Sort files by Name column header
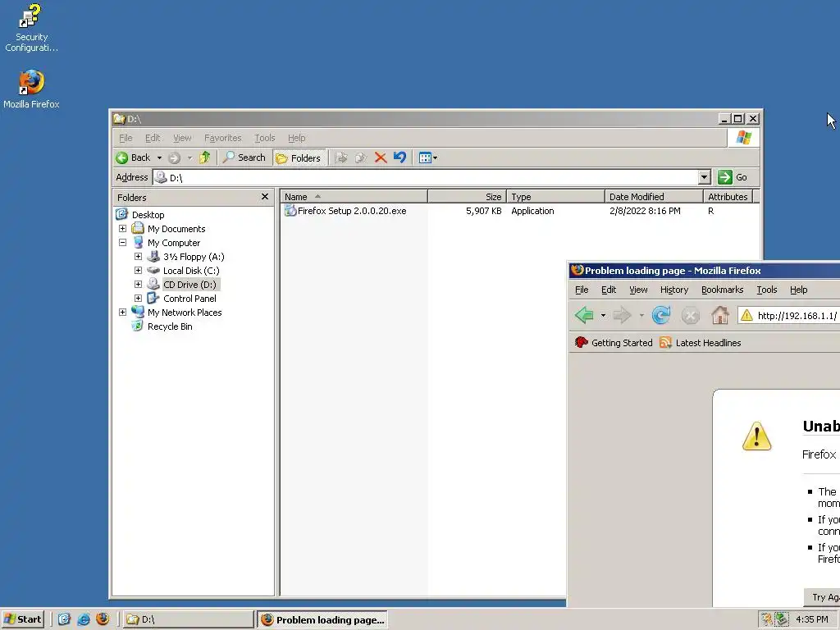The width and height of the screenshot is (840, 630). (x=354, y=197)
